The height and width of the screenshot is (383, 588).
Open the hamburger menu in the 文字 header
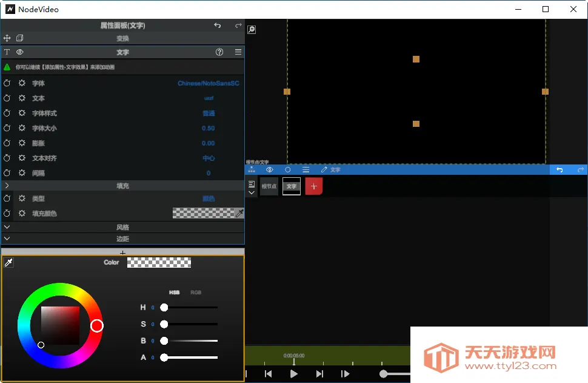coord(239,52)
